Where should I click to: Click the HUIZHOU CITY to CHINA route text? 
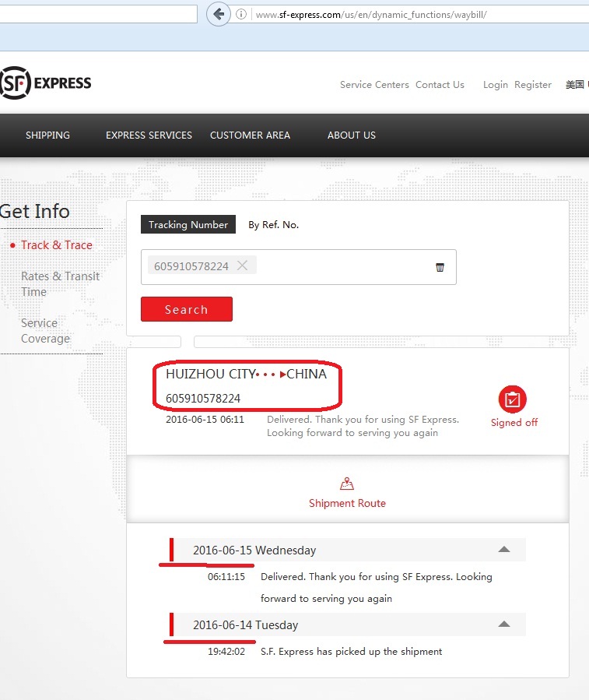247,374
